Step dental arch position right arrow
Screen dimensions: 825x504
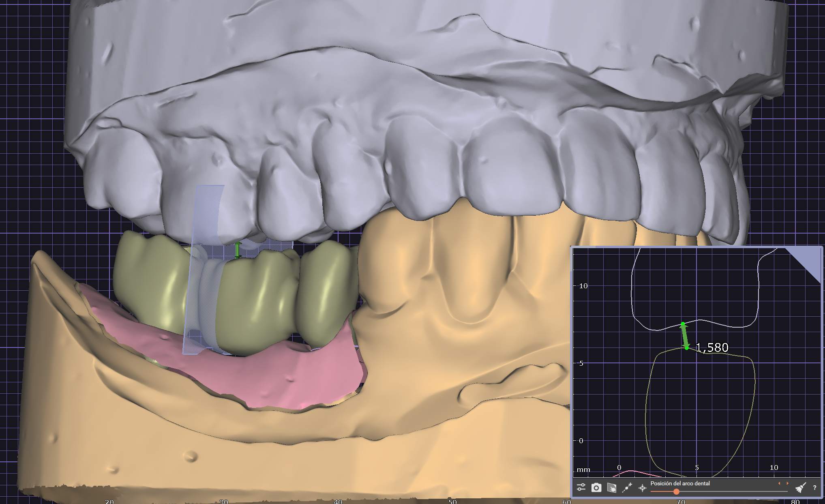(787, 483)
